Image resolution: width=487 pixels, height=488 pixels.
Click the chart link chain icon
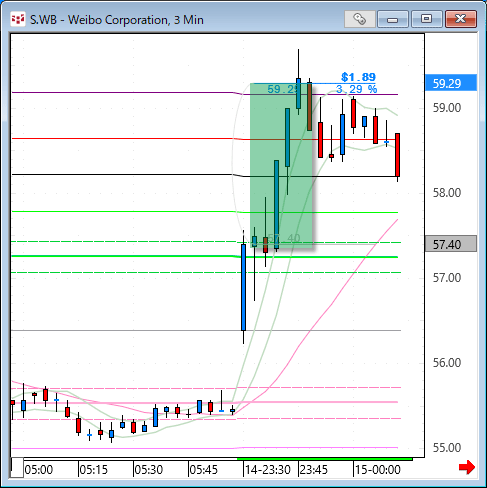click(x=360, y=19)
